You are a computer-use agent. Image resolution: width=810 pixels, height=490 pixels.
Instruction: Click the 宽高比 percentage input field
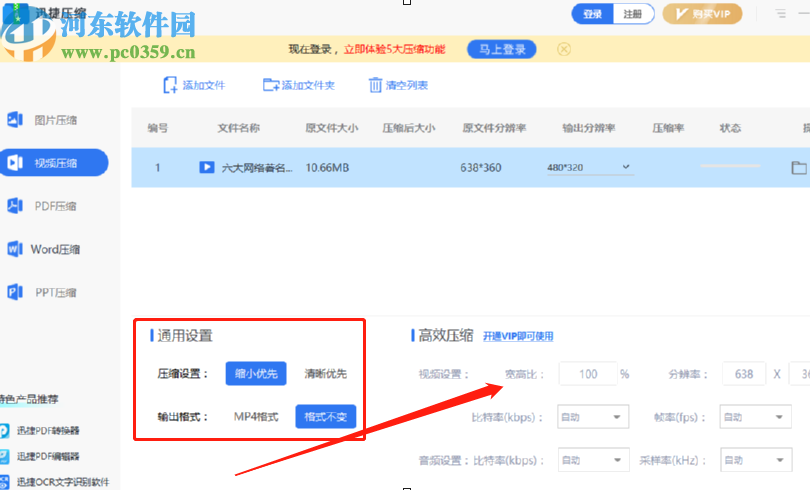(x=588, y=374)
